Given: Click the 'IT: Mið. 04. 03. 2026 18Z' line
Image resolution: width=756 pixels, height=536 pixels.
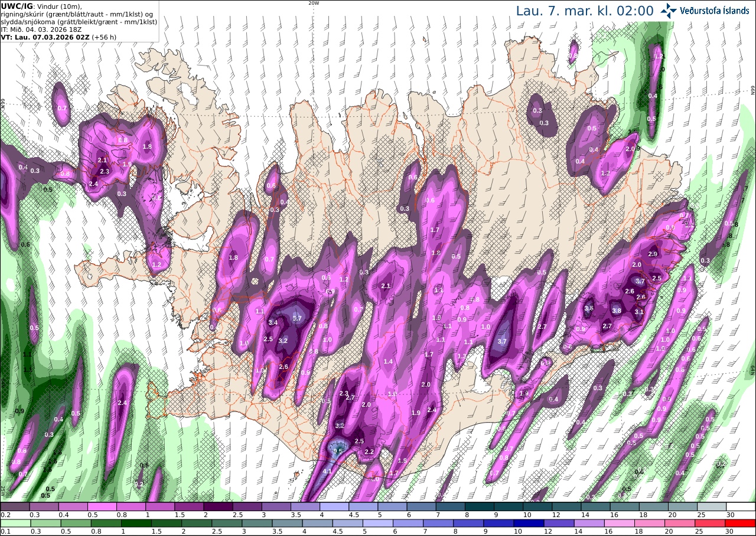Looking at the screenshot, I should (40, 29).
